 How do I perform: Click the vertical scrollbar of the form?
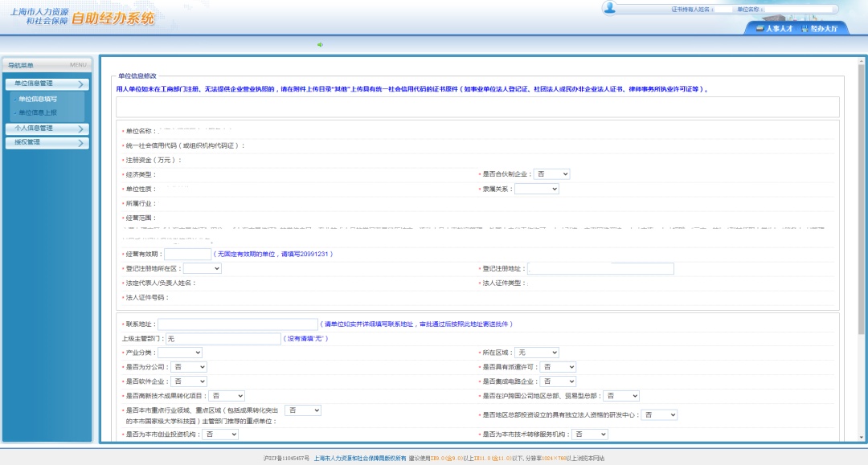[x=862, y=241]
